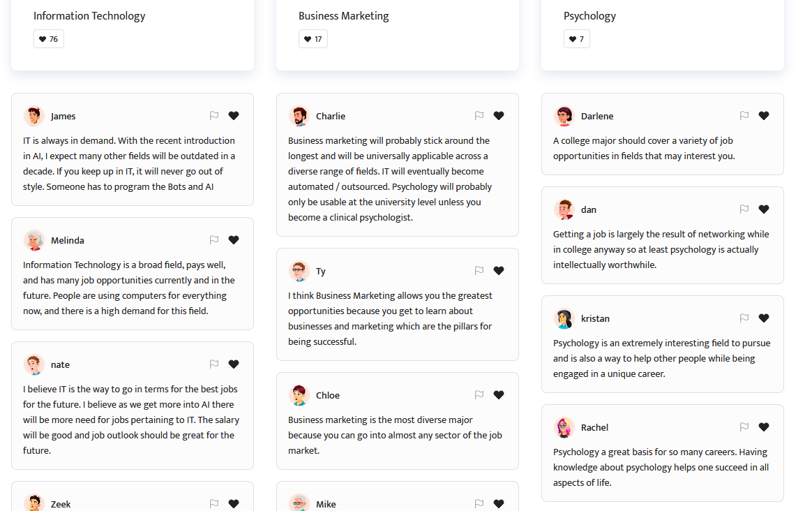Click James's avatar picture
The width and height of the screenshot is (812, 511).
coord(34,117)
